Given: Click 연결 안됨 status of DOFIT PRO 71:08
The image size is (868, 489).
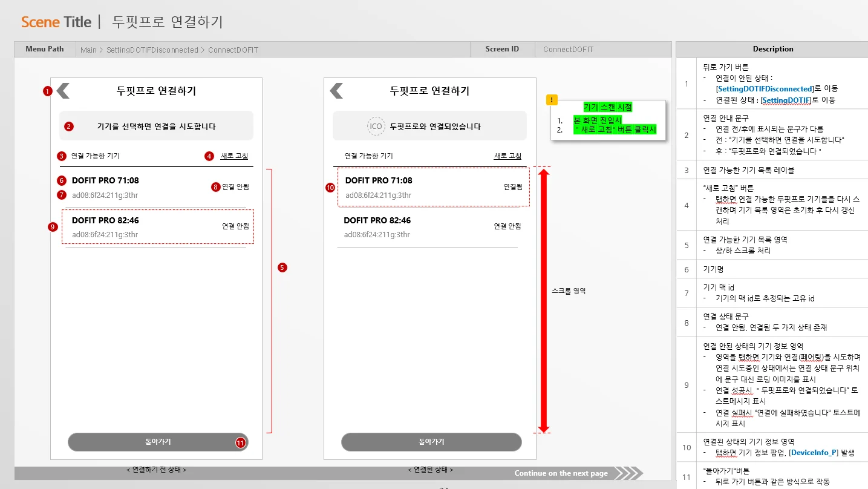Looking at the screenshot, I should (235, 187).
